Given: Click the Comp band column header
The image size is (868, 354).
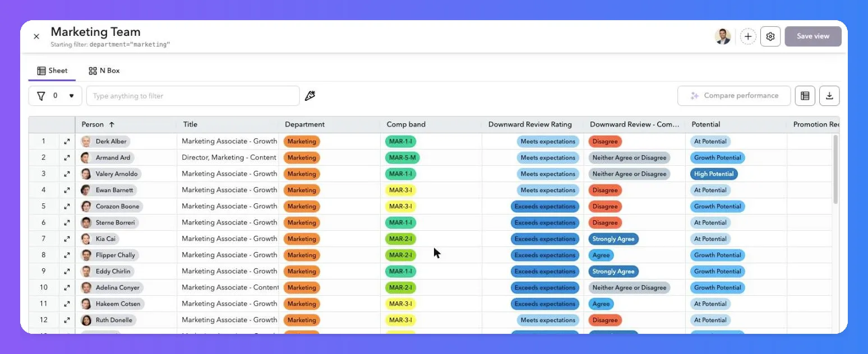Looking at the screenshot, I should click(x=431, y=124).
